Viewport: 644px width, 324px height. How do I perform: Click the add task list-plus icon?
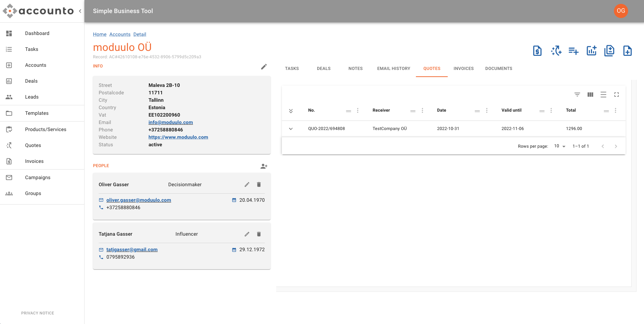pos(573,51)
